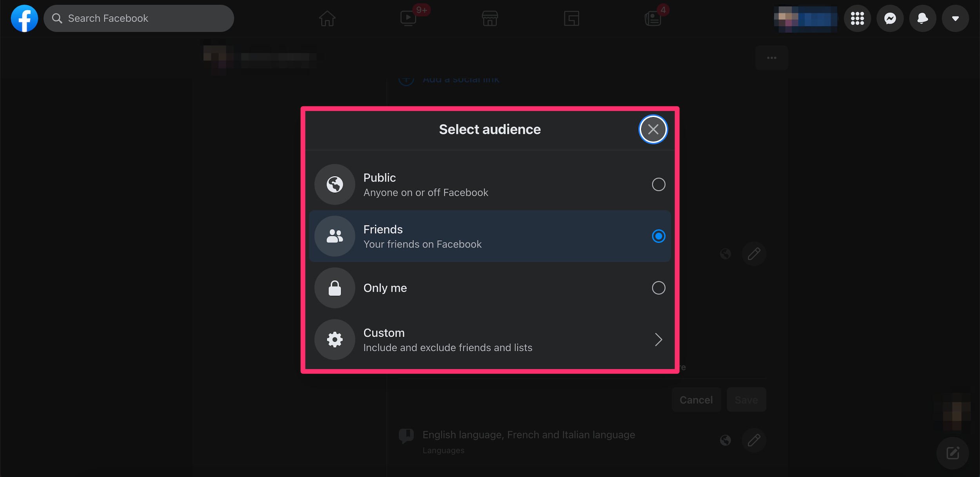Click the dropdown arrow in top bar
Image resolution: width=980 pixels, height=477 pixels.
tap(956, 18)
